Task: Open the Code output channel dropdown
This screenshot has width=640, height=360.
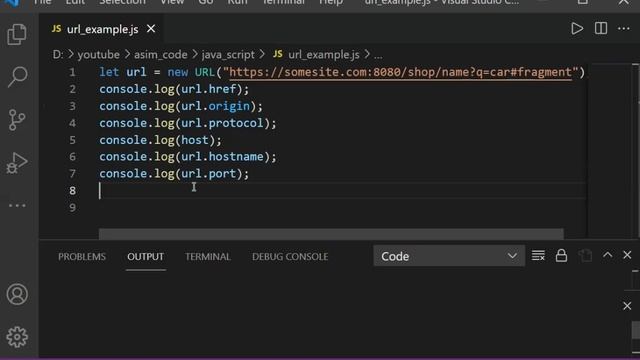Action: [449, 256]
